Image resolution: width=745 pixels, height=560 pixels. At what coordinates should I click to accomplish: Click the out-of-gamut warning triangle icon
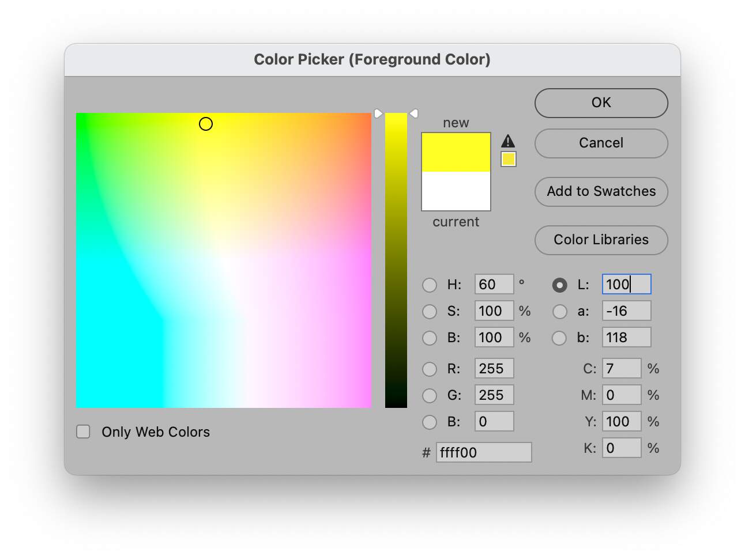[507, 141]
